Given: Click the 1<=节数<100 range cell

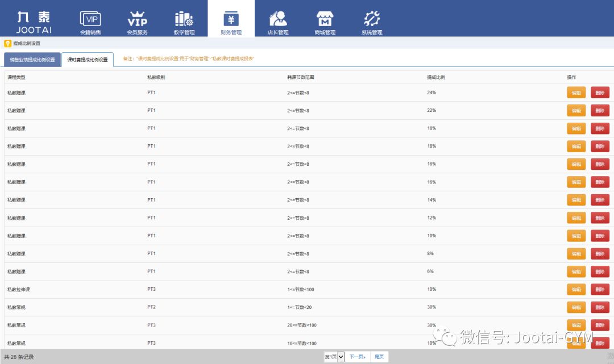Looking at the screenshot, I should tap(301, 289).
